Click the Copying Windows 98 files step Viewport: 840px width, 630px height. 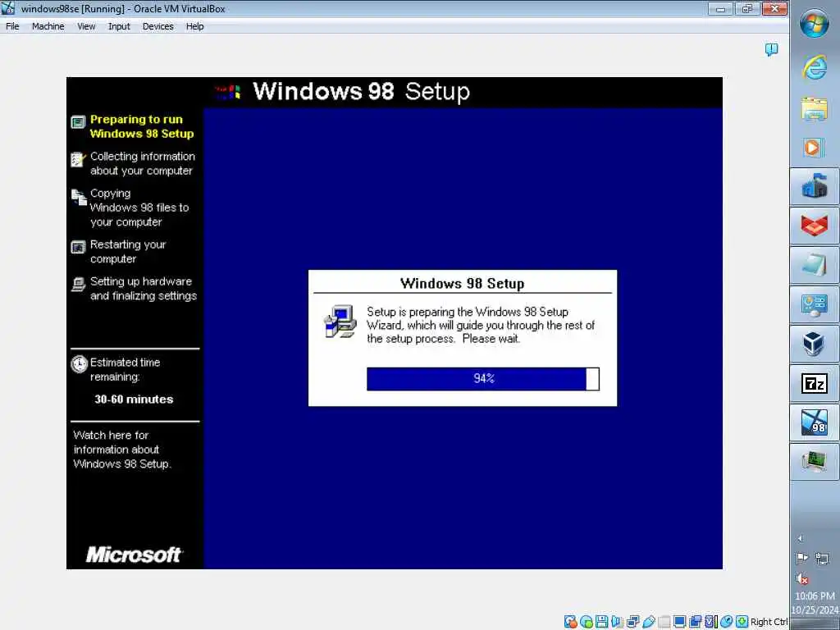pyautogui.click(x=130, y=208)
